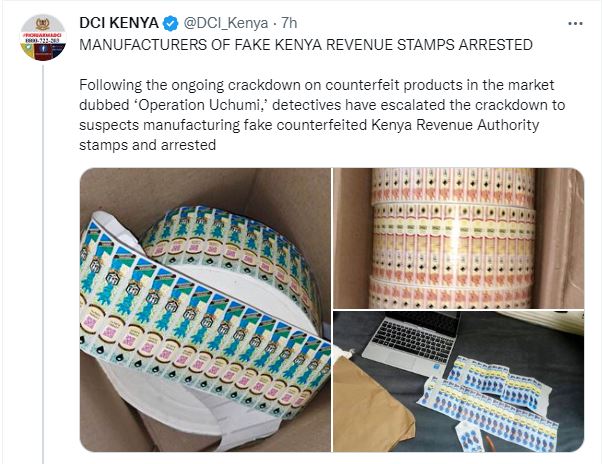Open the @DCI_Kenya handle link
Screen dimensions: 602x464
click(x=226, y=23)
